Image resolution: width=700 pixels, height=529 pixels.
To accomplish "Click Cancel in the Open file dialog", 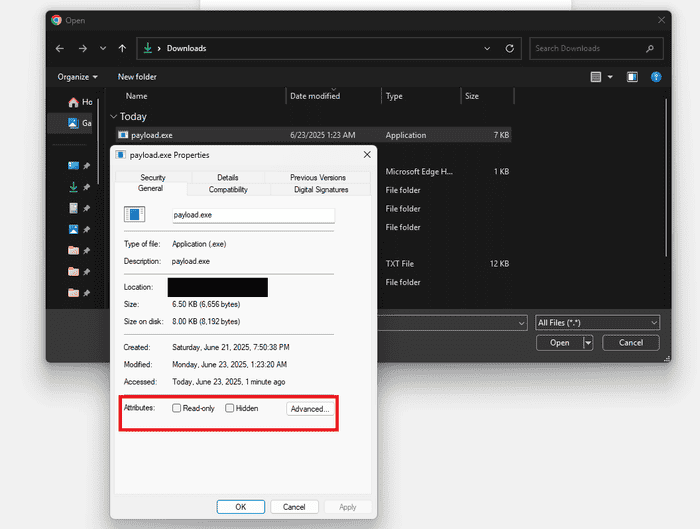I will (631, 343).
